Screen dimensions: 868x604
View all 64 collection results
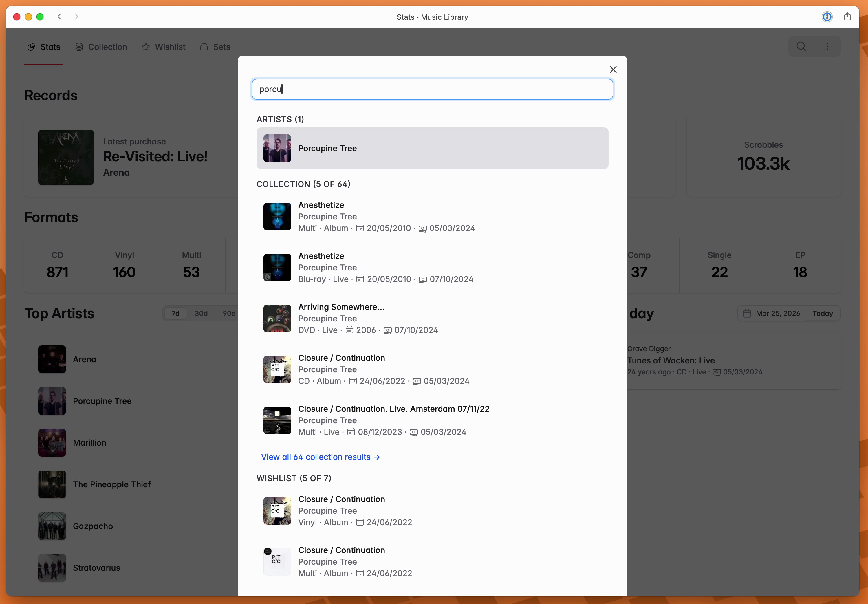(x=320, y=457)
